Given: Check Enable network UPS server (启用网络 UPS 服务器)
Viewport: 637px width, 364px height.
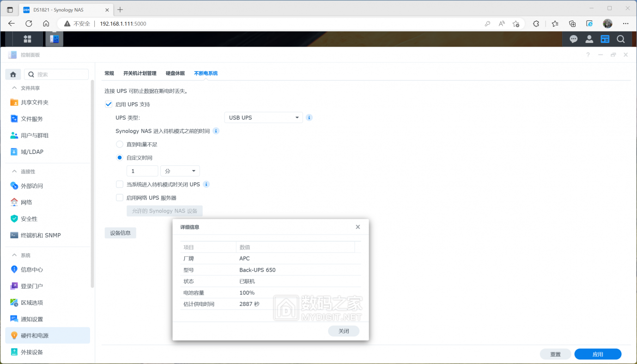Looking at the screenshot, I should 120,198.
